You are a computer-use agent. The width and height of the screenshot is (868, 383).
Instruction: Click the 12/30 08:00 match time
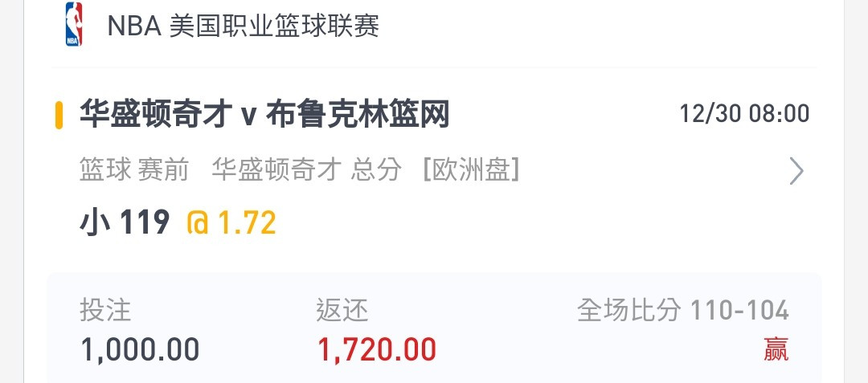pos(744,114)
